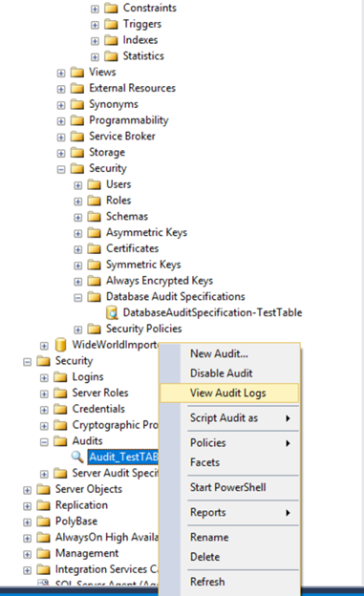Image resolution: width=364 pixels, height=596 pixels.
Task: Collapse the Database Audit Specifications node
Action: coord(77,298)
